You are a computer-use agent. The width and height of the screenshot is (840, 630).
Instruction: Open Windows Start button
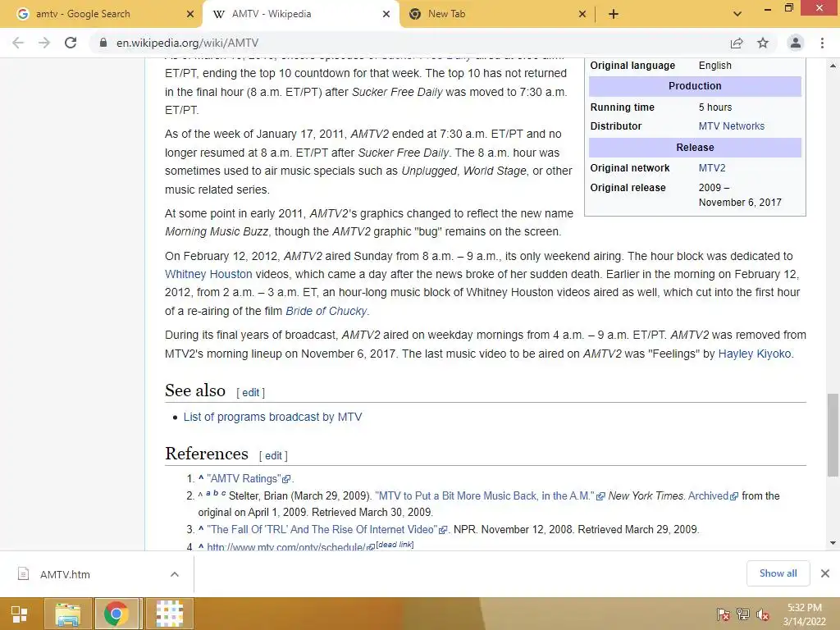coord(20,614)
